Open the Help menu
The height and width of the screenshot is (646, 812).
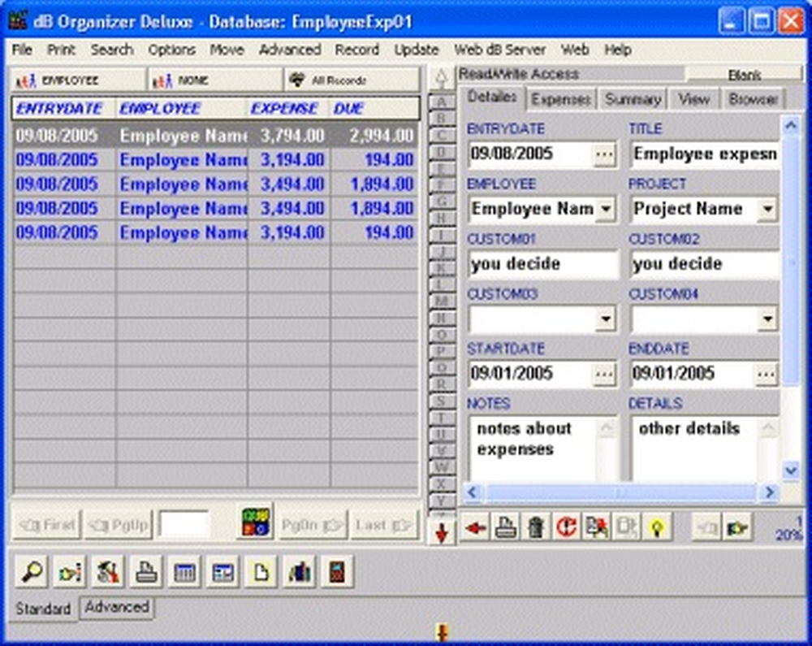618,50
